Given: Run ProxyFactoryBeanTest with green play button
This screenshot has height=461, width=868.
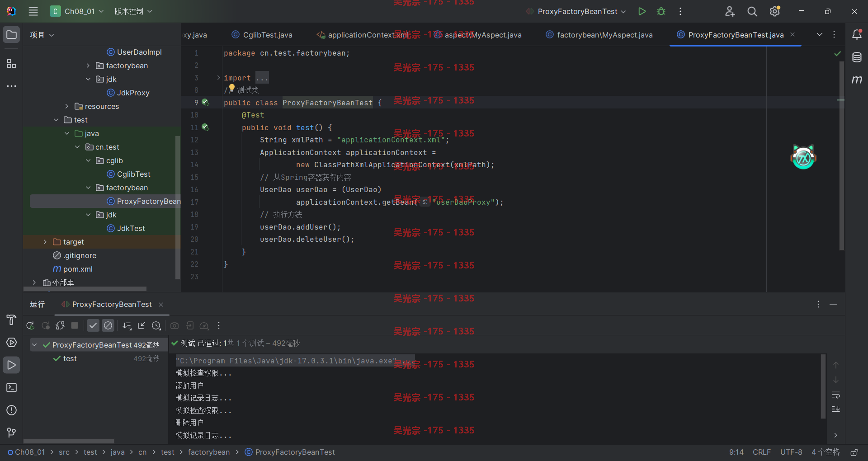Looking at the screenshot, I should (642, 11).
